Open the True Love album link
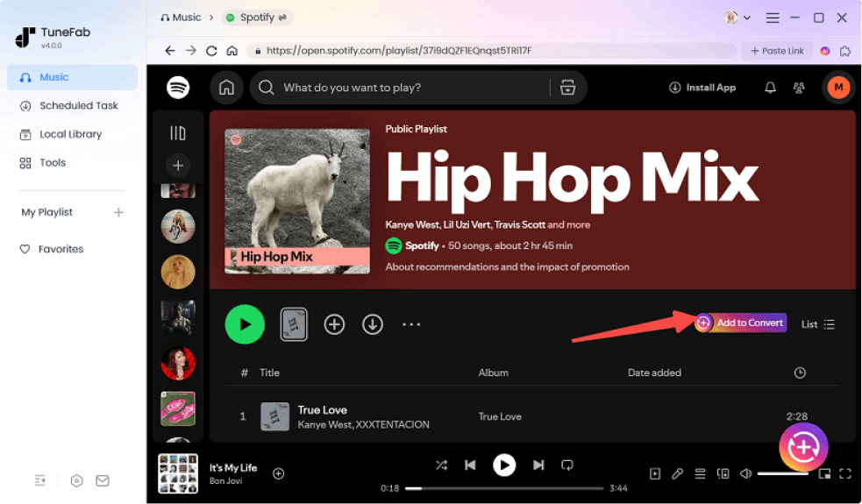Viewport: 862px width, 504px height. [x=500, y=416]
